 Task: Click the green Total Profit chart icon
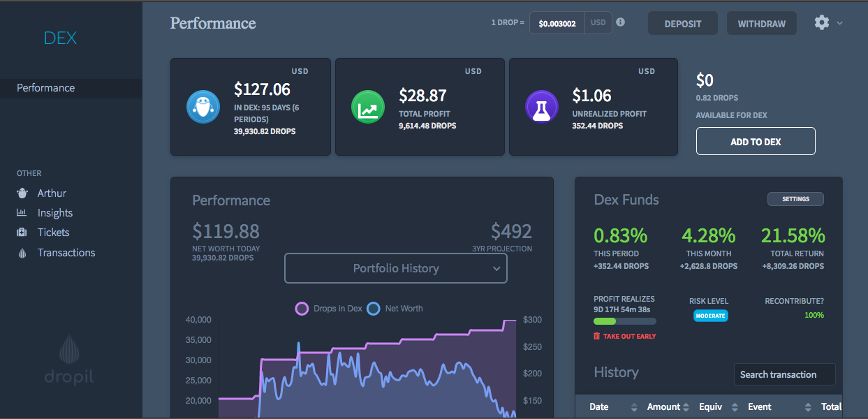coord(368,107)
